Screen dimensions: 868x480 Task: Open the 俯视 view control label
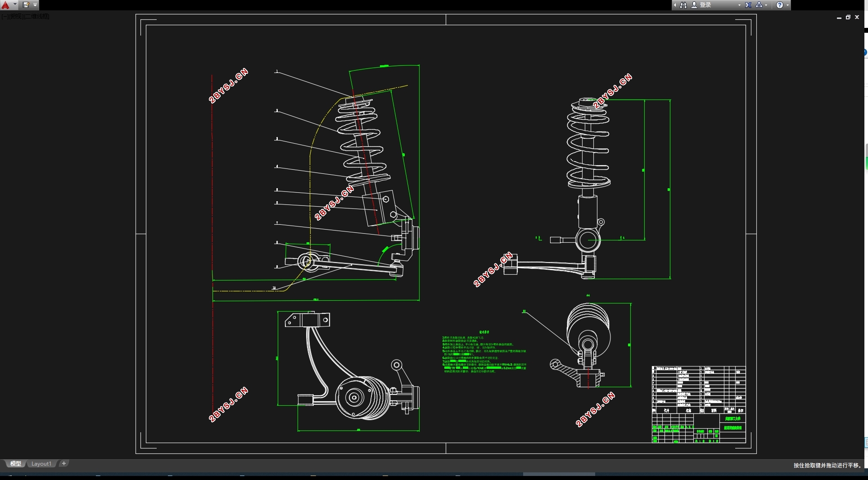click(x=16, y=16)
